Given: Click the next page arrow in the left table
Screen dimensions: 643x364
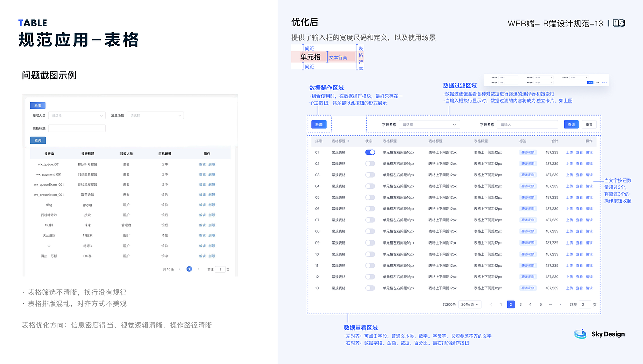Looking at the screenshot, I should pyautogui.click(x=199, y=269).
